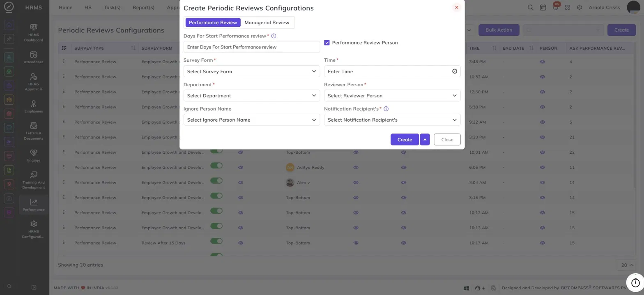
Task: Click info icon beside Notification Recipient's
Action: (x=386, y=109)
